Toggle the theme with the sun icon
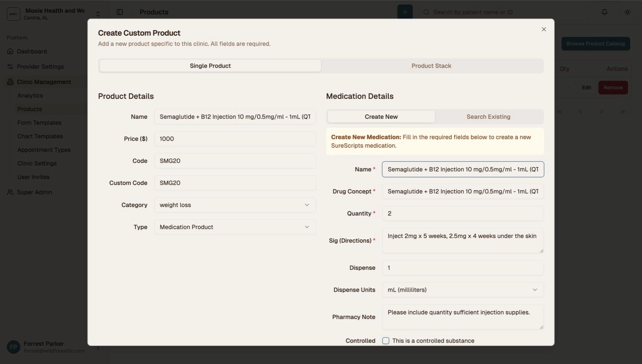Image resolution: width=642 pixels, height=364 pixels. tap(627, 12)
